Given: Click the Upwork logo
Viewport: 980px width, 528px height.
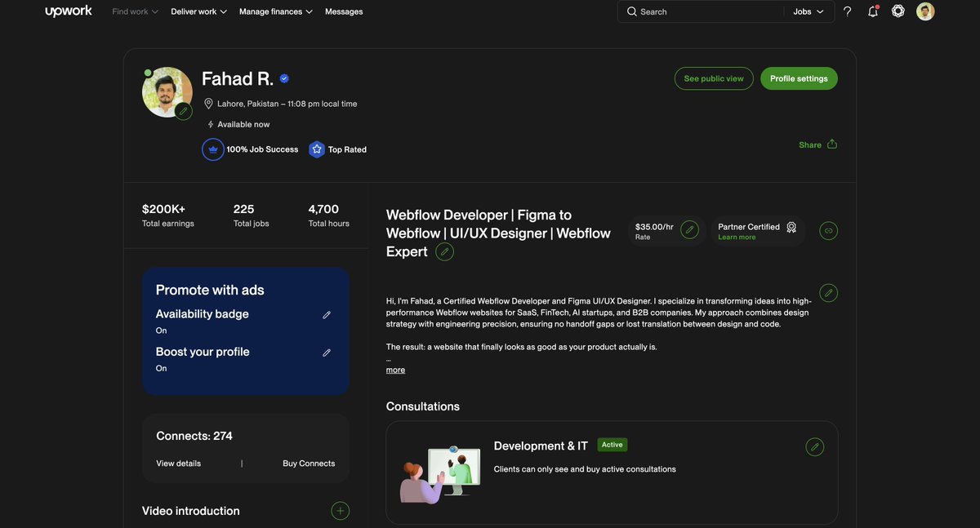Looking at the screenshot, I should coord(69,11).
